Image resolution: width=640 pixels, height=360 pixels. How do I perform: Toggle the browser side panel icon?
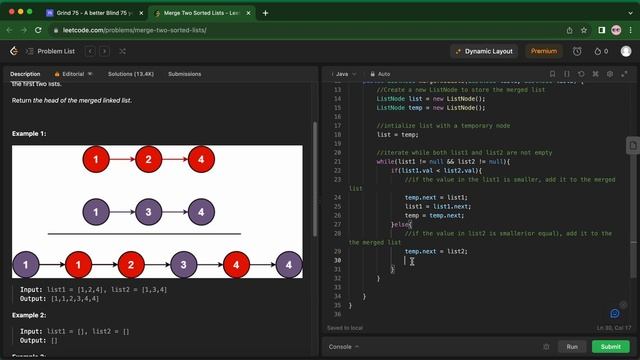602,30
